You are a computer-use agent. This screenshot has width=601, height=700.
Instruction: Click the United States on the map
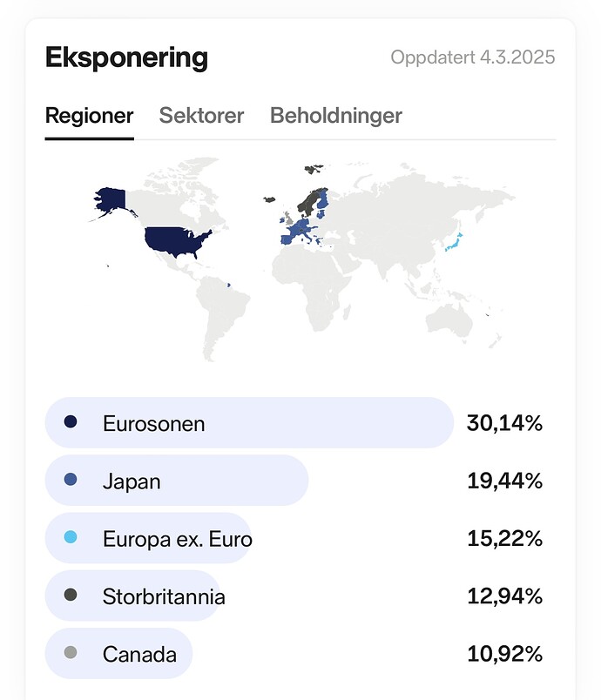pyautogui.click(x=175, y=241)
